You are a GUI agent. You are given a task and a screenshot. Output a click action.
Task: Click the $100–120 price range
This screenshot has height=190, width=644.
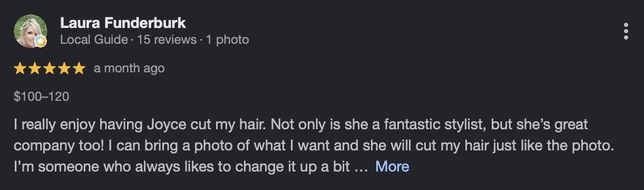[x=42, y=97]
